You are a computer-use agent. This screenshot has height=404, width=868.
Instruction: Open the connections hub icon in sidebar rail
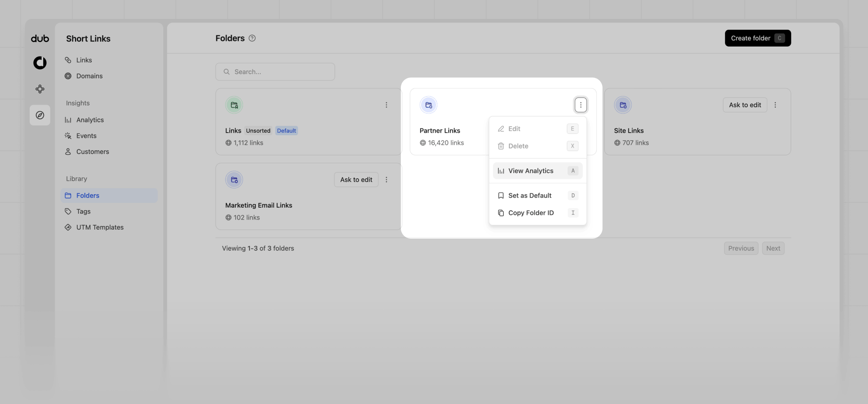[40, 89]
